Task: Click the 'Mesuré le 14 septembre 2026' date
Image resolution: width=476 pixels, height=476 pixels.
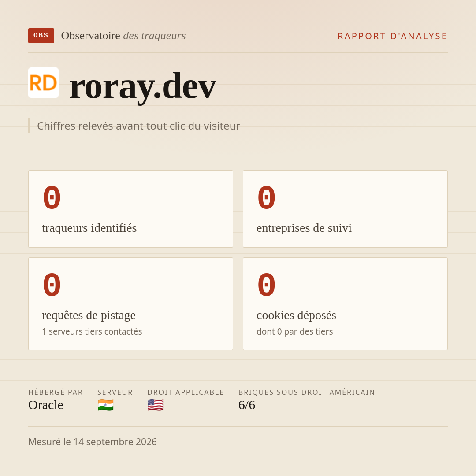Action: click(x=93, y=442)
